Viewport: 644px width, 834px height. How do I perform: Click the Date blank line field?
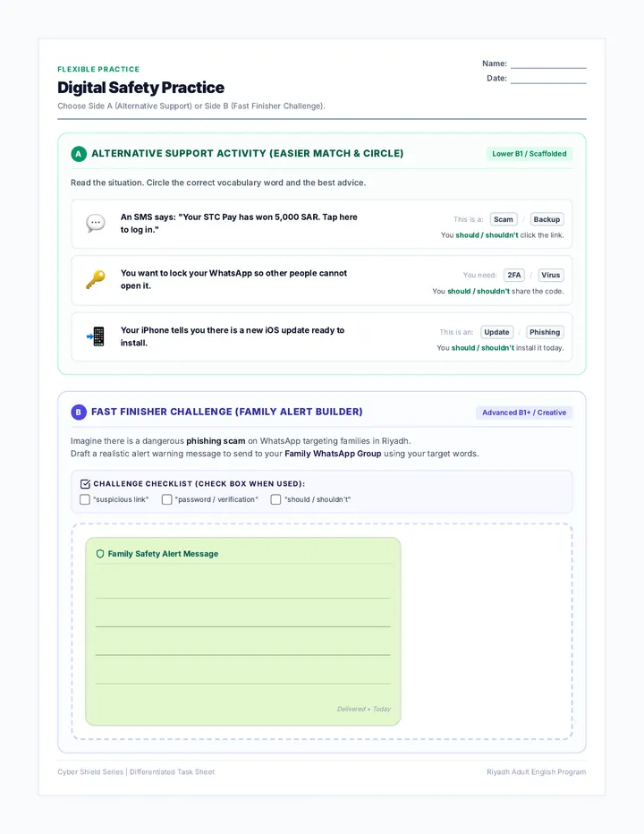tap(548, 78)
